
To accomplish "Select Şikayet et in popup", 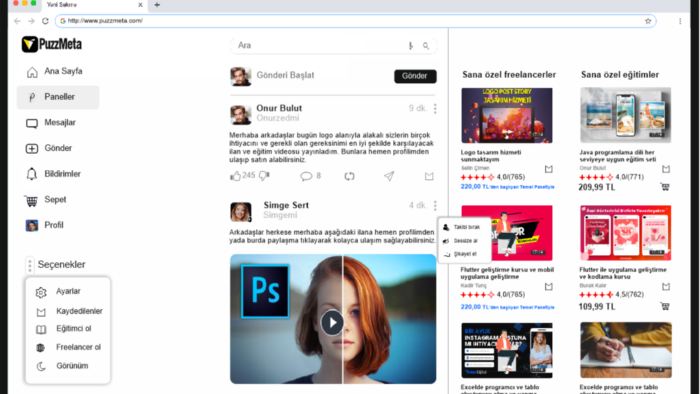I will pos(464,254).
